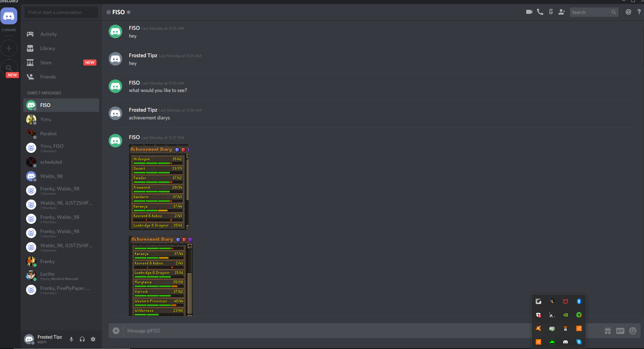Click the 'Last Monday at 11:27 AM' timestamp
This screenshot has width=644, height=349.
tap(163, 138)
